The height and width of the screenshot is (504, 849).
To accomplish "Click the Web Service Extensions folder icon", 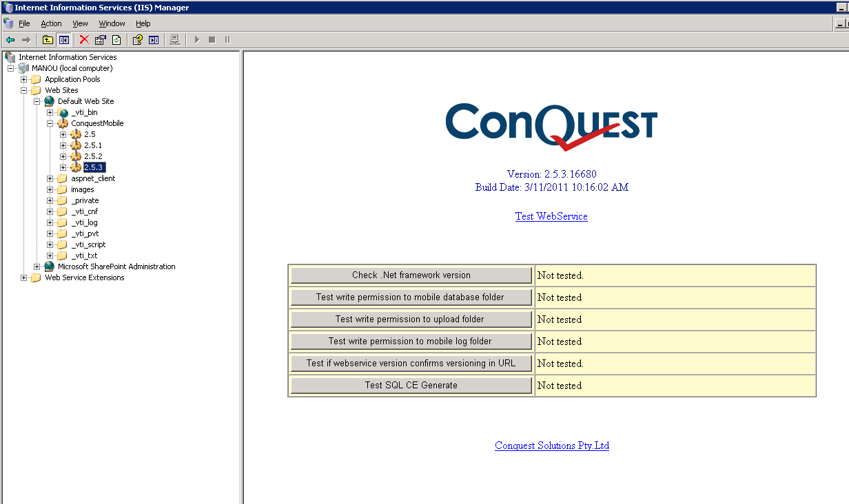I will click(36, 277).
